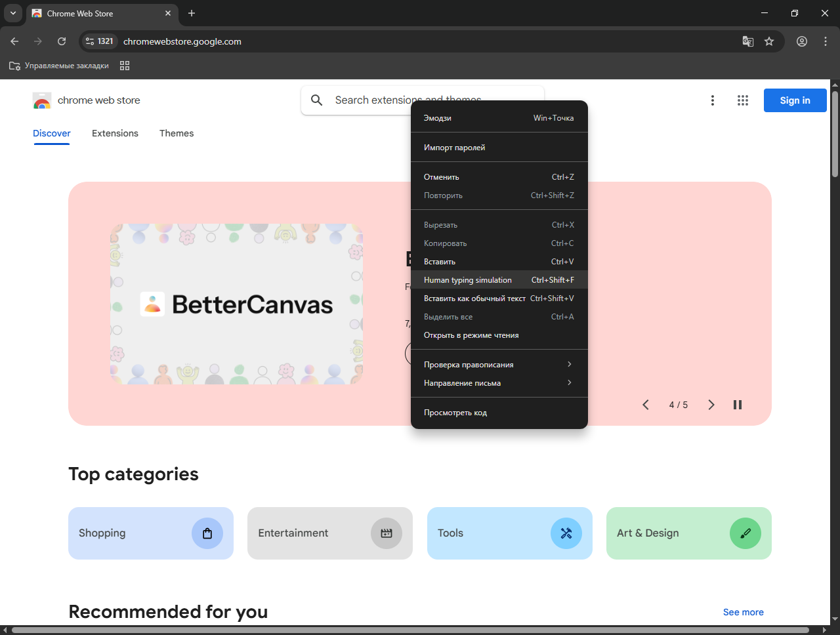
Task: Click the vertical page scrollbar
Action: point(835,134)
